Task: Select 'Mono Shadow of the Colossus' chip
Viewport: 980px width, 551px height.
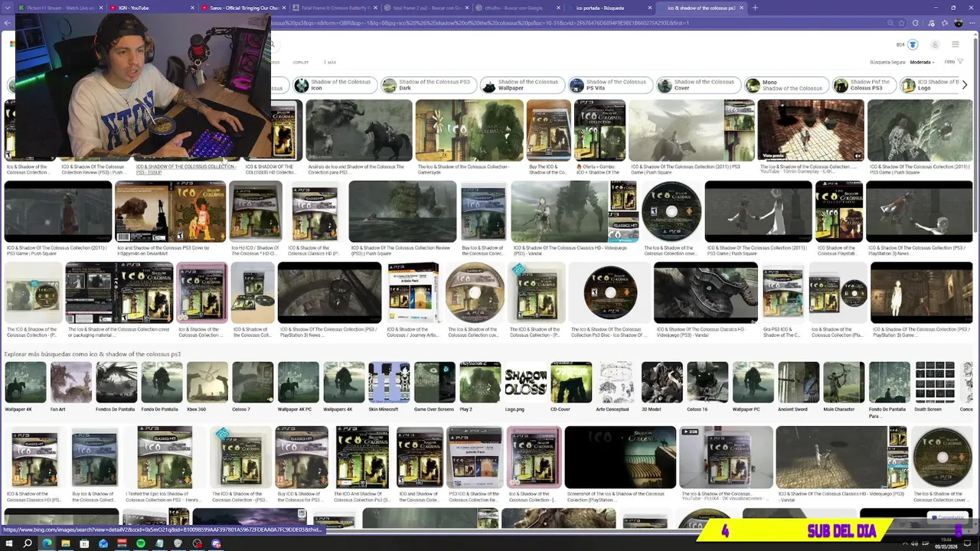Action: pos(786,85)
